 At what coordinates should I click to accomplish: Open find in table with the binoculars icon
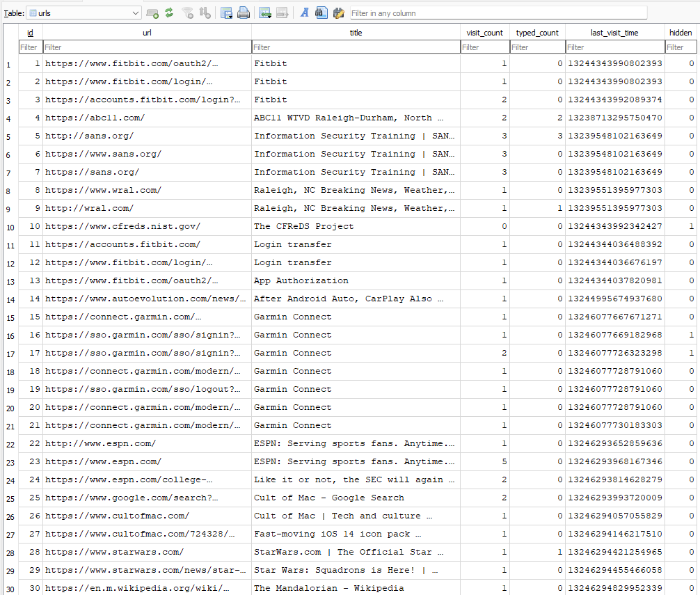tap(321, 13)
